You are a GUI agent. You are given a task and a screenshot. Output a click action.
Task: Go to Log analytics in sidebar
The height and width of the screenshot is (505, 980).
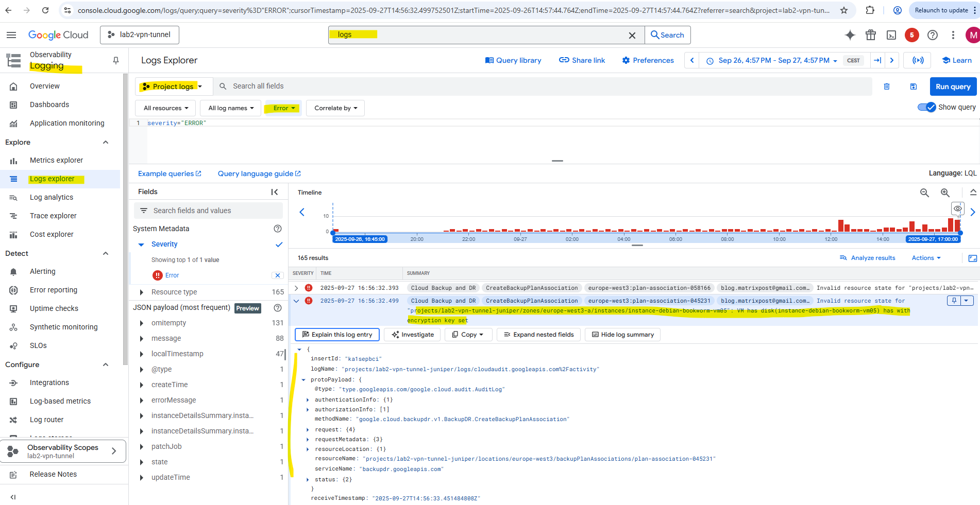(52, 197)
